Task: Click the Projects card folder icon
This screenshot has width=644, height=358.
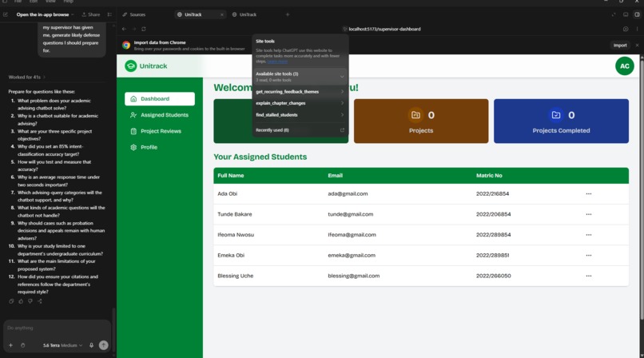Action: pos(415,115)
